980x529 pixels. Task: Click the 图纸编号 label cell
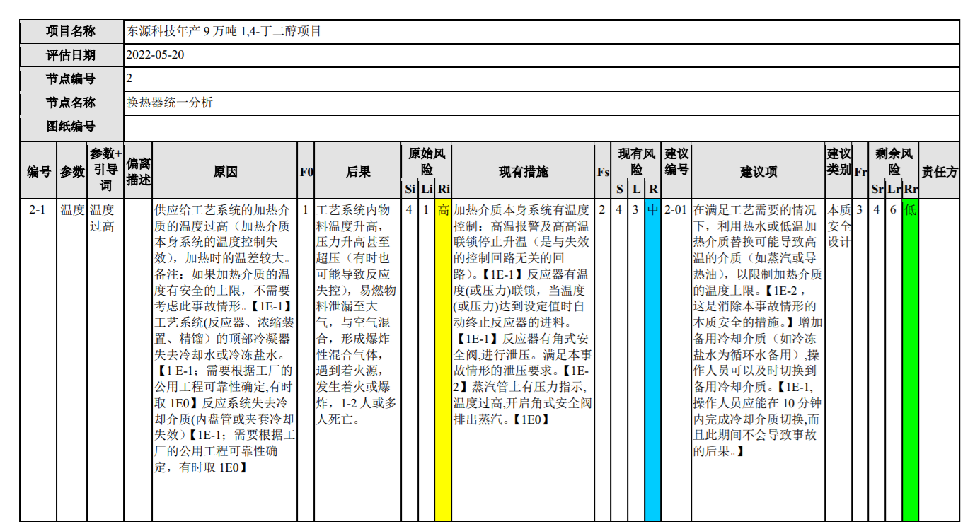pos(71,128)
